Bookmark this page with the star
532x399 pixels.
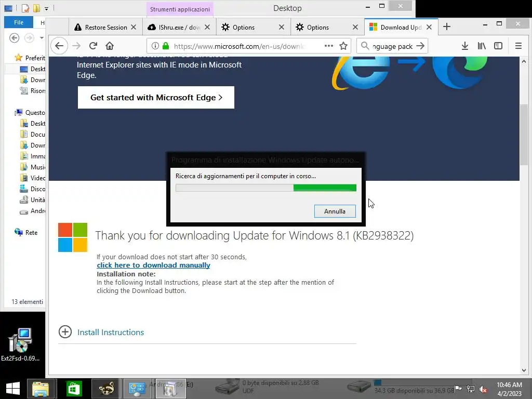[343, 46]
